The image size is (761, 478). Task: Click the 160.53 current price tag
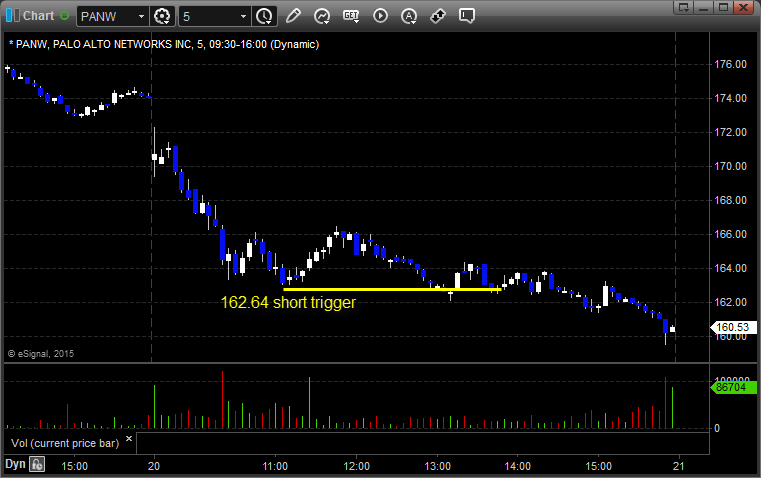(x=733, y=328)
